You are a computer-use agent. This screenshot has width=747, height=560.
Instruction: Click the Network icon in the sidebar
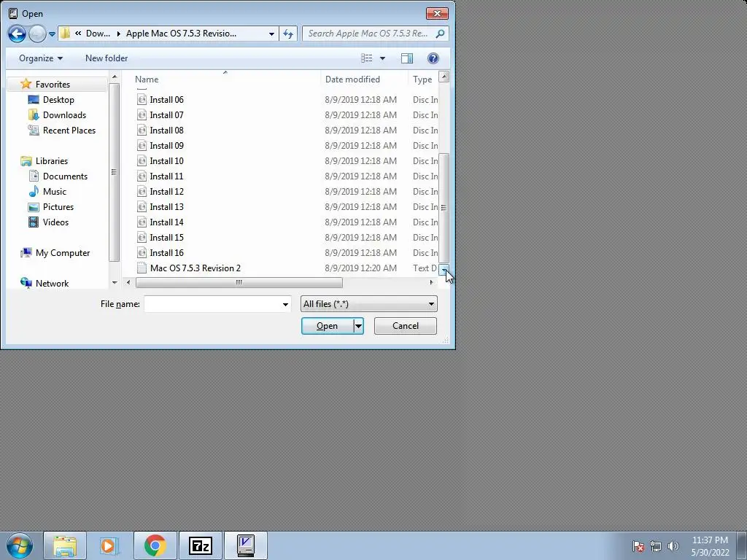pyautogui.click(x=26, y=284)
